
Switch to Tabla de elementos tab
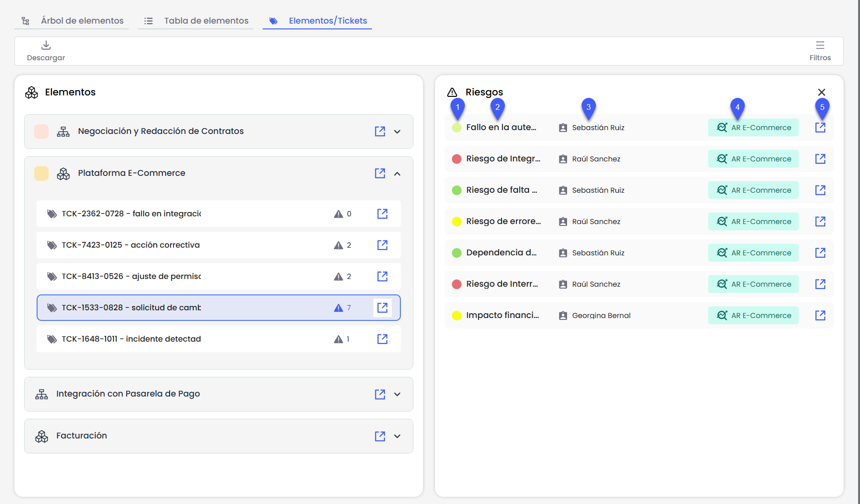pyautogui.click(x=206, y=21)
